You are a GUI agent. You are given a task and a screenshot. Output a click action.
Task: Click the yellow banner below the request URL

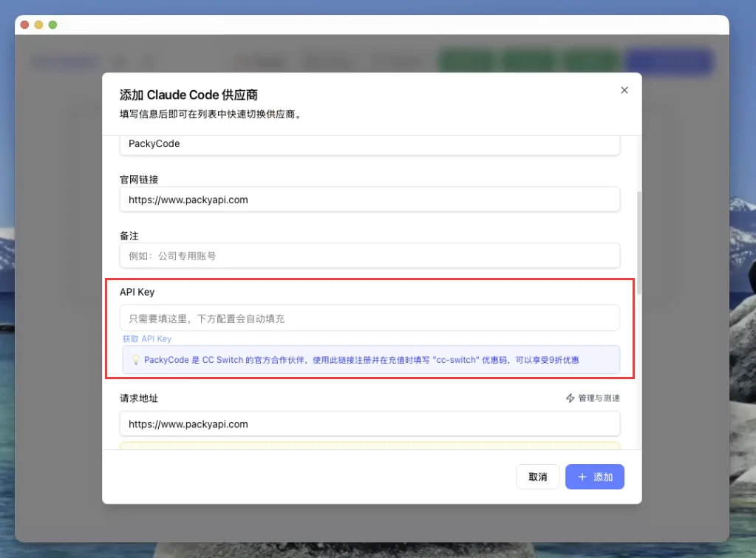[370, 447]
